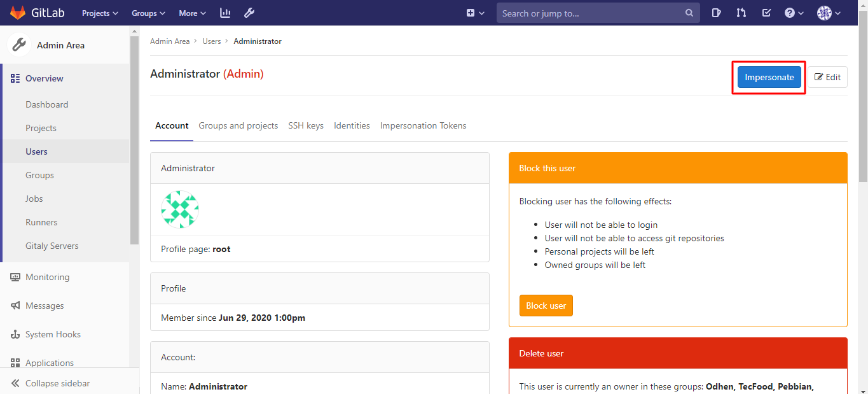Screen dimensions: 868x394
Task: Click the Applications grid icon
Action: pos(15,363)
